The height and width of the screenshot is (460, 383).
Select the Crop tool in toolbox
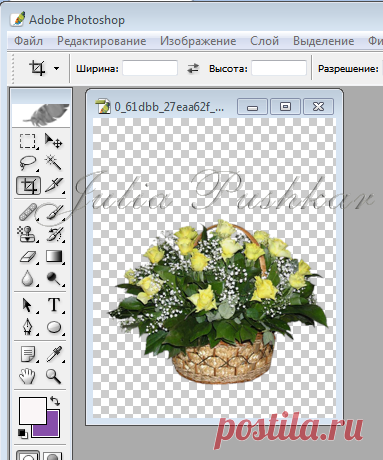click(x=28, y=185)
